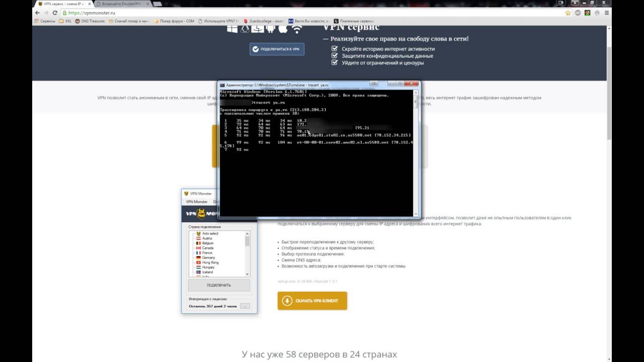
Task: Go forward using the browser forward arrow
Action: tap(46, 13)
